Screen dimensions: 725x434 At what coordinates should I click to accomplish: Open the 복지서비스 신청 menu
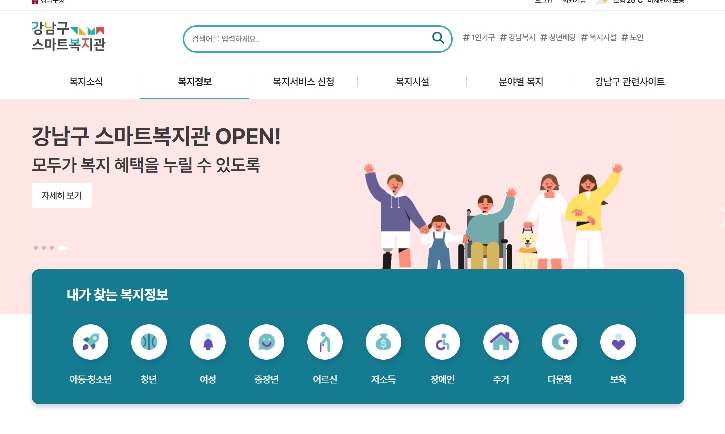pyautogui.click(x=303, y=82)
